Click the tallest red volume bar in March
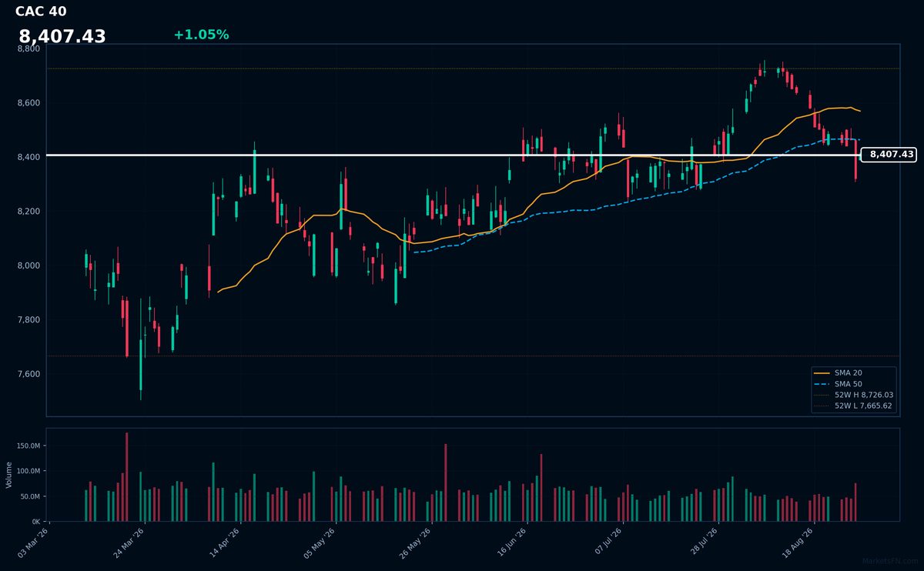924x571 pixels. (x=127, y=477)
